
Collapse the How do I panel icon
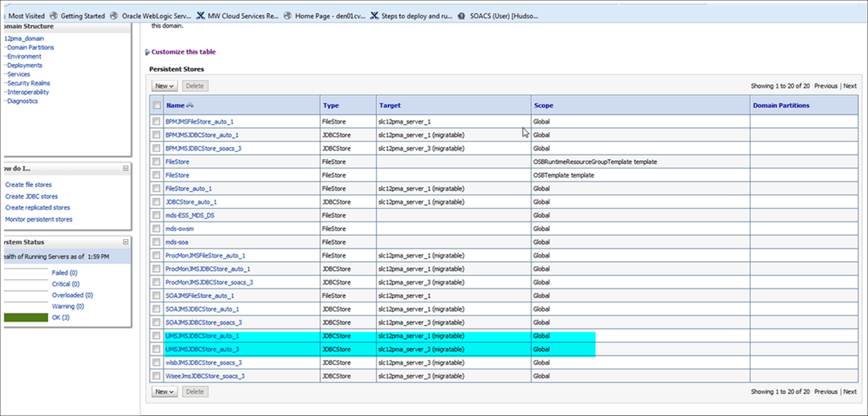click(x=126, y=169)
